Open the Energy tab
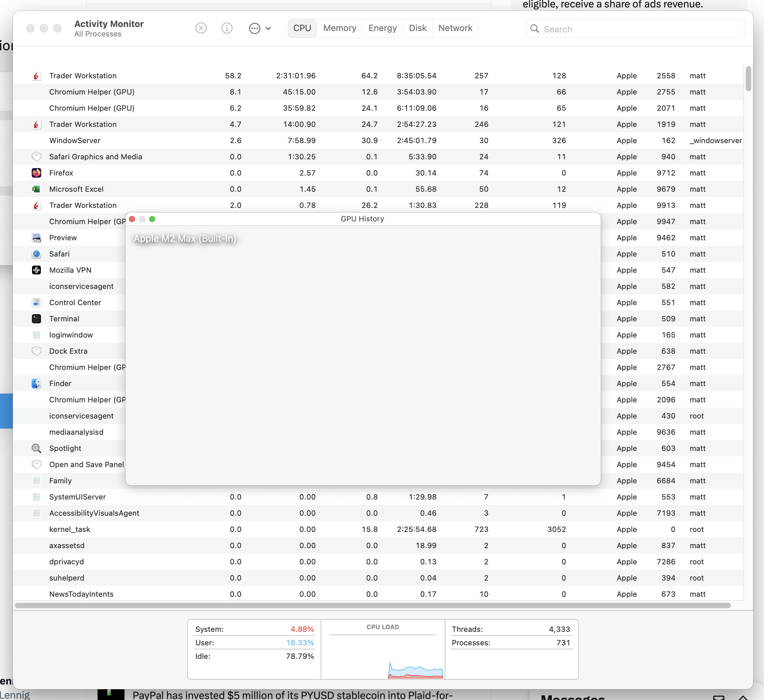 coord(382,28)
